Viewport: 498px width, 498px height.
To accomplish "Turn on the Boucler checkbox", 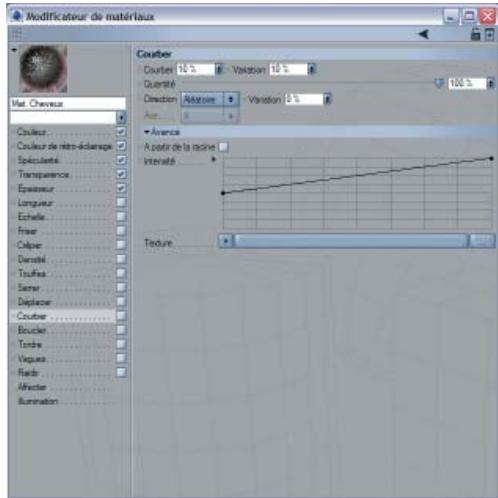I will (x=121, y=330).
